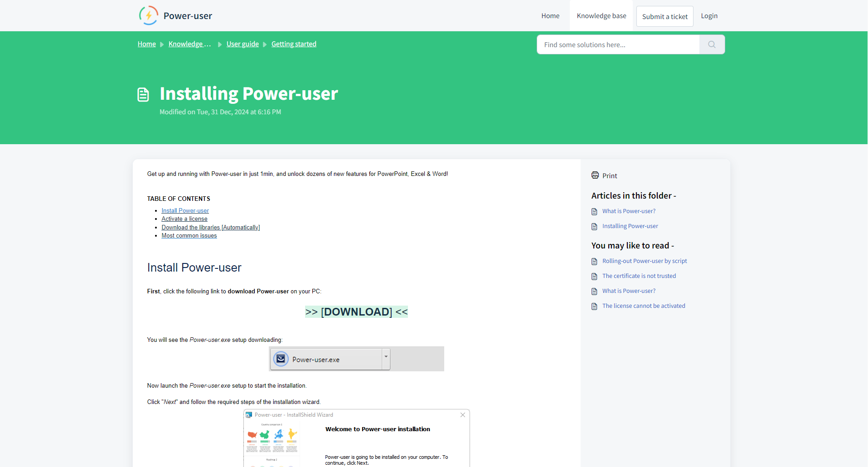Click the >> [DOWNLOAD] << link

pyautogui.click(x=356, y=311)
